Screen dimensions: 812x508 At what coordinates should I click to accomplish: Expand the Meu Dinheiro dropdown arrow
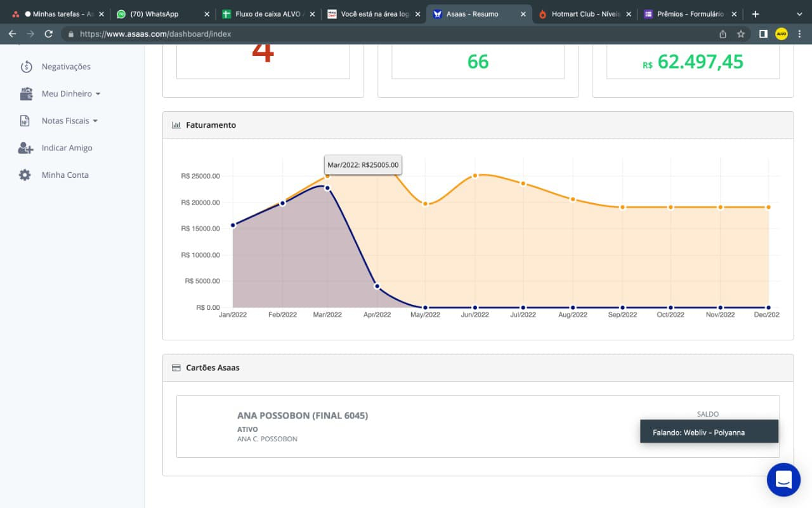[98, 94]
